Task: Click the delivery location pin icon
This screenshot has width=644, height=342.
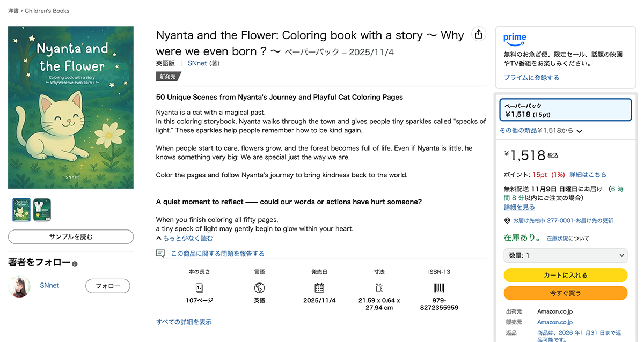Action: tap(507, 221)
